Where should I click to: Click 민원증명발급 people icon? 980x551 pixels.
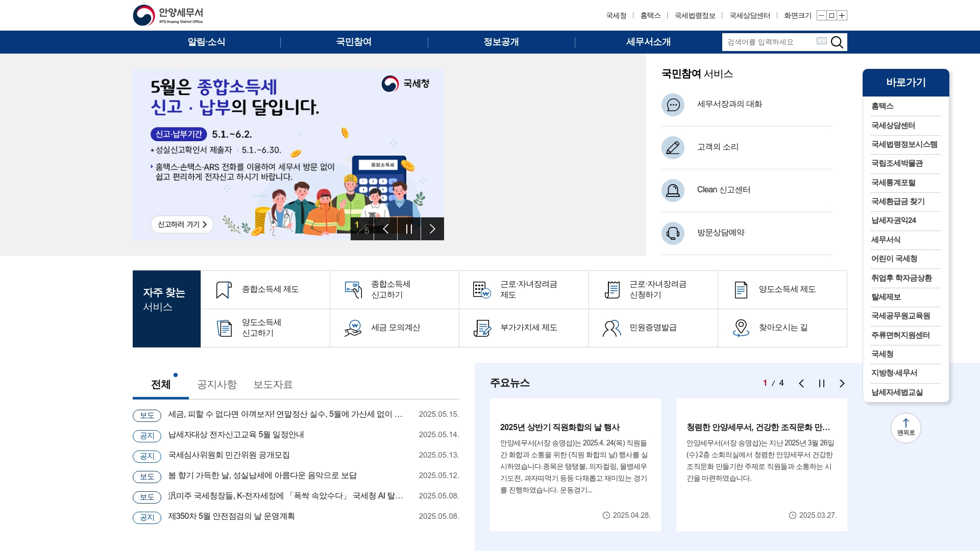tap(611, 328)
